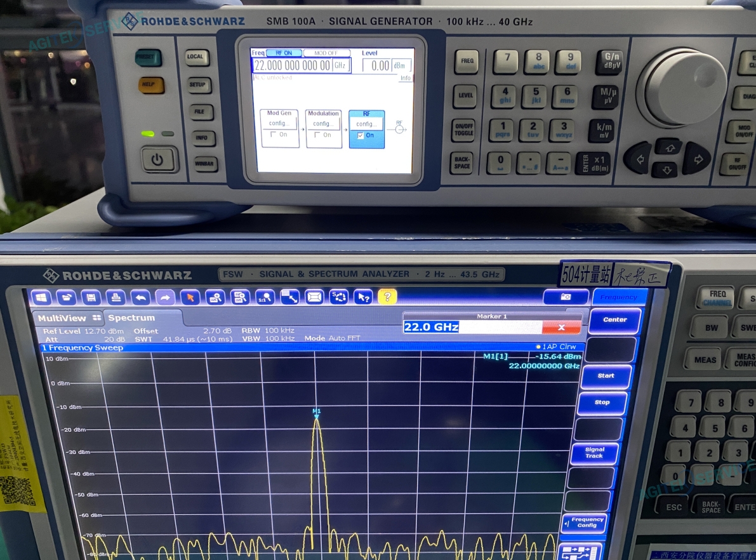Click the Open file folder icon

pos(66,297)
